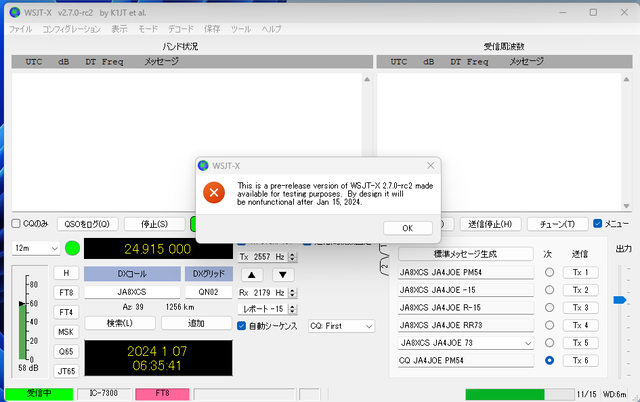Adjust the 出力 power slider handle
Viewport: 640px width, 402px height.
click(x=620, y=300)
